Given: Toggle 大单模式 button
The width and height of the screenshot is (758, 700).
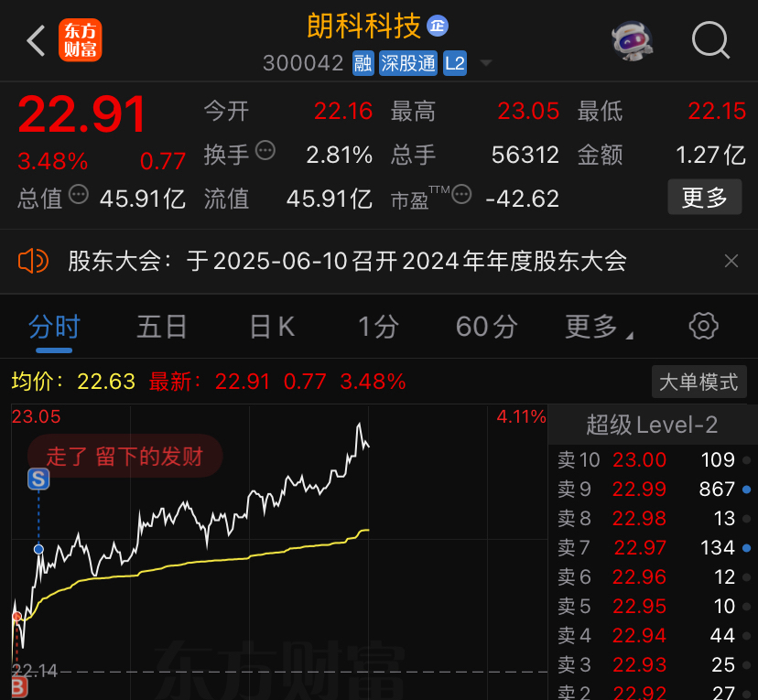Looking at the screenshot, I should pos(699,382).
